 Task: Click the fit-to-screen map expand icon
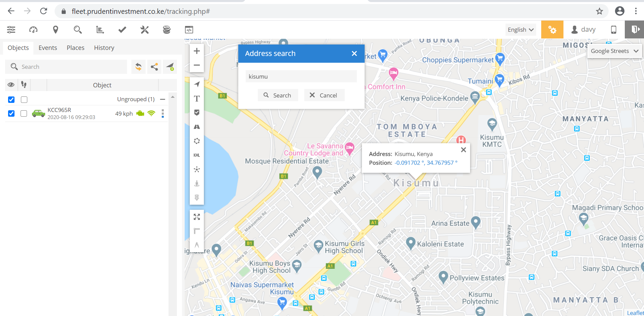point(197,217)
